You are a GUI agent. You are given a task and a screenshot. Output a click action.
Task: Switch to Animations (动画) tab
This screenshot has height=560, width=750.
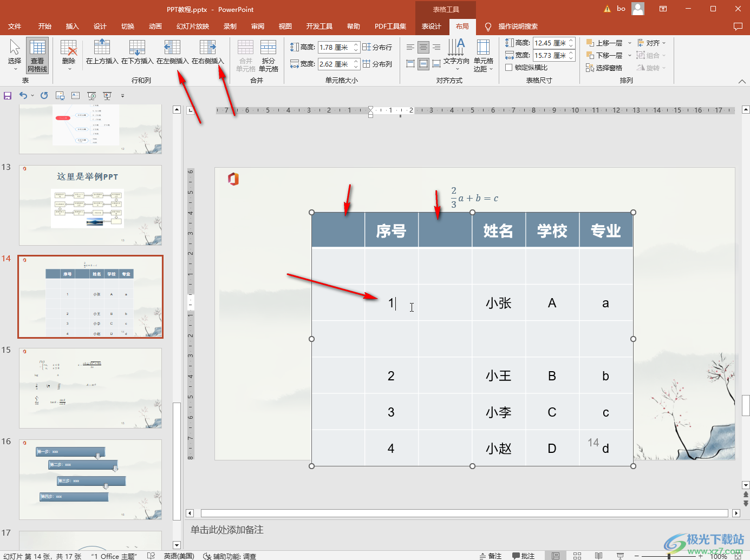155,27
